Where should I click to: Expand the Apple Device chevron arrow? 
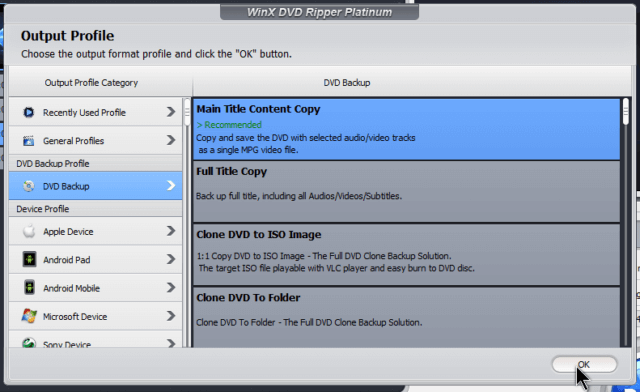pos(171,231)
